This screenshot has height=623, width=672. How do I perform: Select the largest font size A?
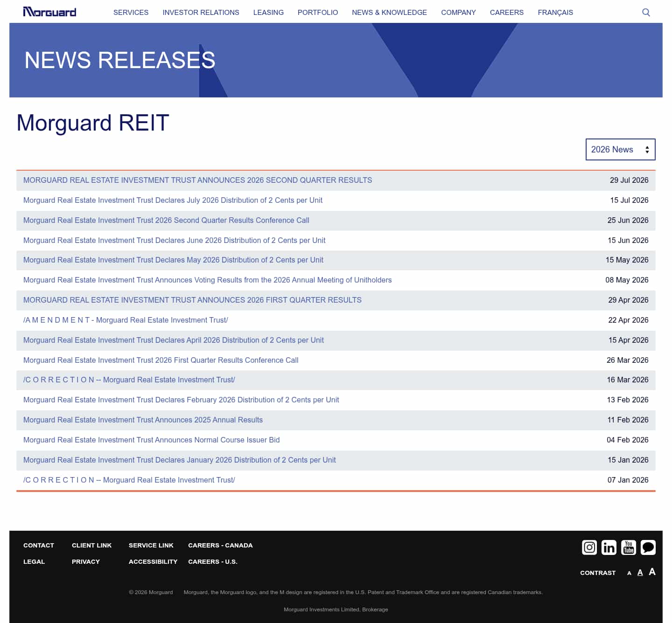point(652,572)
